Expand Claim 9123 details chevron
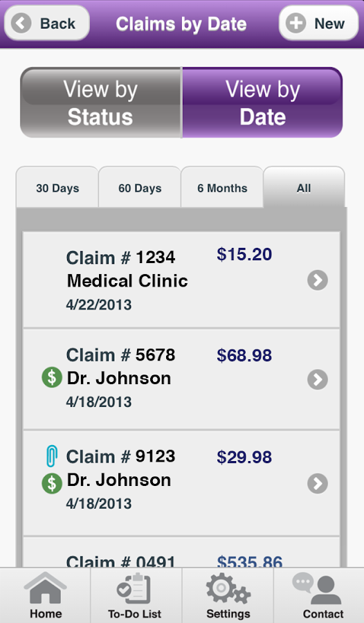 (x=318, y=483)
